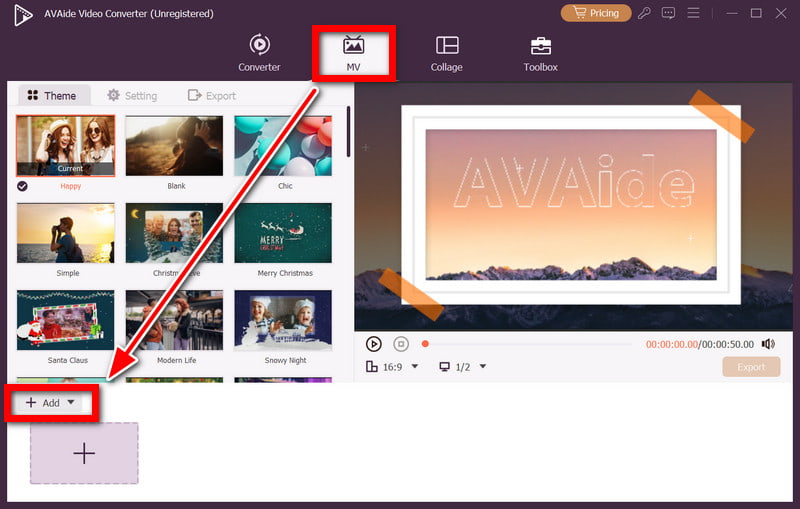Open the Converter module
Viewport: 800px width, 509px height.
(259, 53)
